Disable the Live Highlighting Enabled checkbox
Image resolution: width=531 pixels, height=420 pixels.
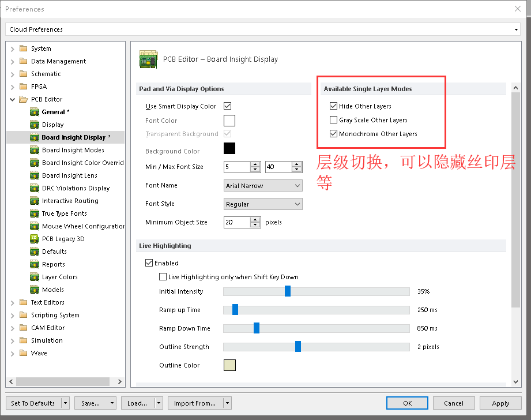coord(149,262)
